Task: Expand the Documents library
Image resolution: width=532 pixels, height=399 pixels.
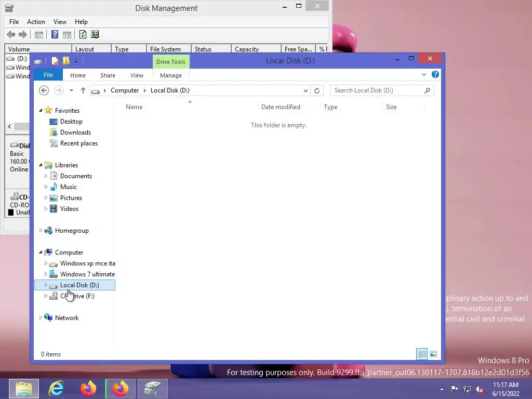Action: pyautogui.click(x=46, y=176)
